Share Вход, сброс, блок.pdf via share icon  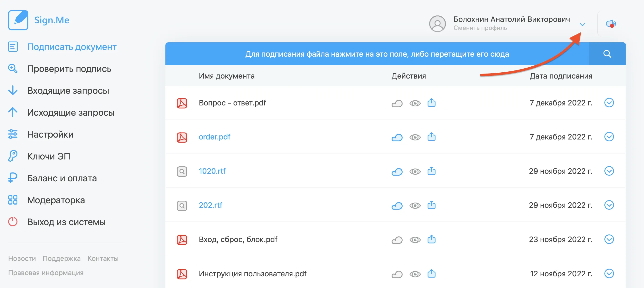point(431,239)
